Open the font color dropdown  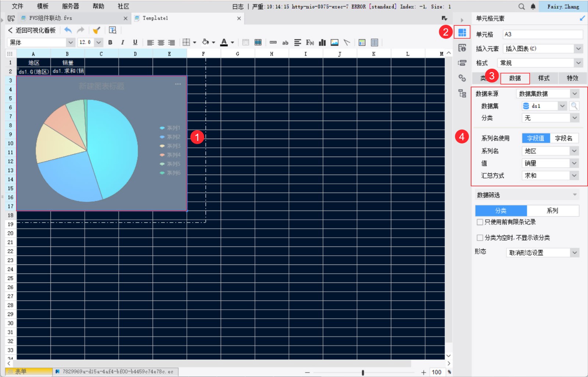tap(232, 43)
